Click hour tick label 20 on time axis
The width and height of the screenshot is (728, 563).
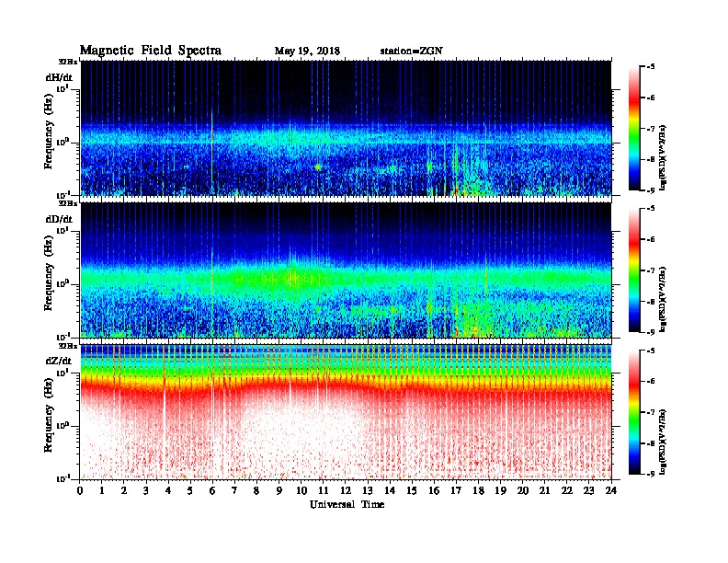pyautogui.click(x=523, y=491)
